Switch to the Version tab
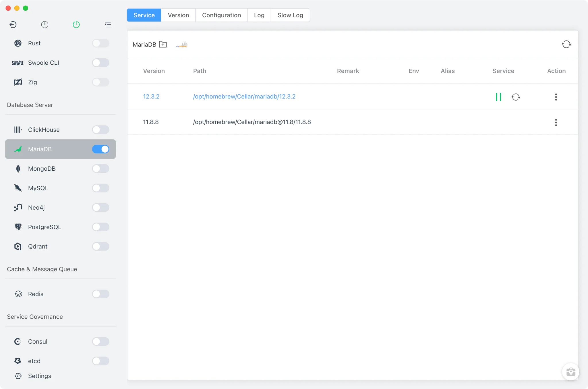 point(178,15)
